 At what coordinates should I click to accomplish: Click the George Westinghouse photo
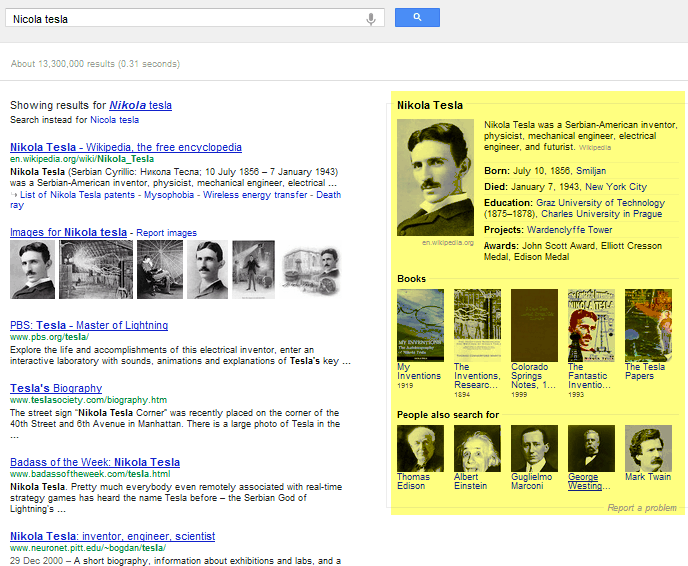point(591,448)
